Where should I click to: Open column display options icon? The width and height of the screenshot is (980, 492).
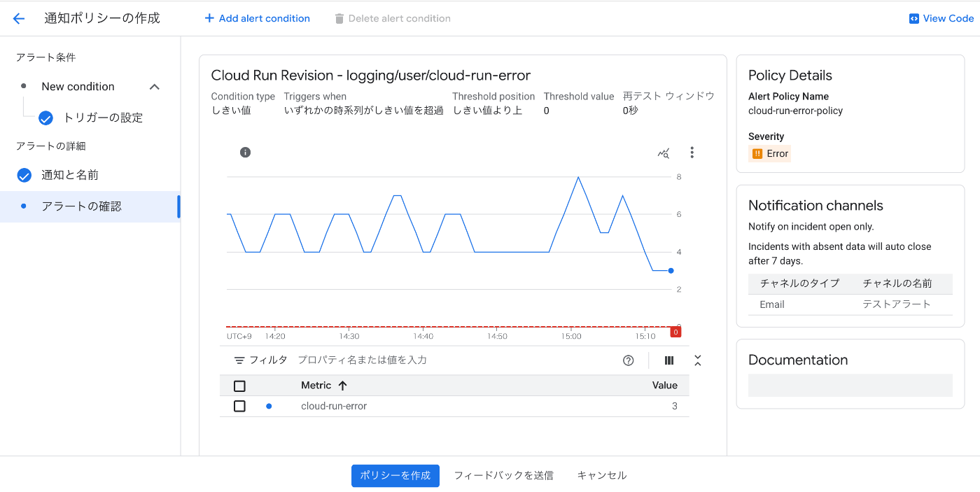[x=669, y=360]
